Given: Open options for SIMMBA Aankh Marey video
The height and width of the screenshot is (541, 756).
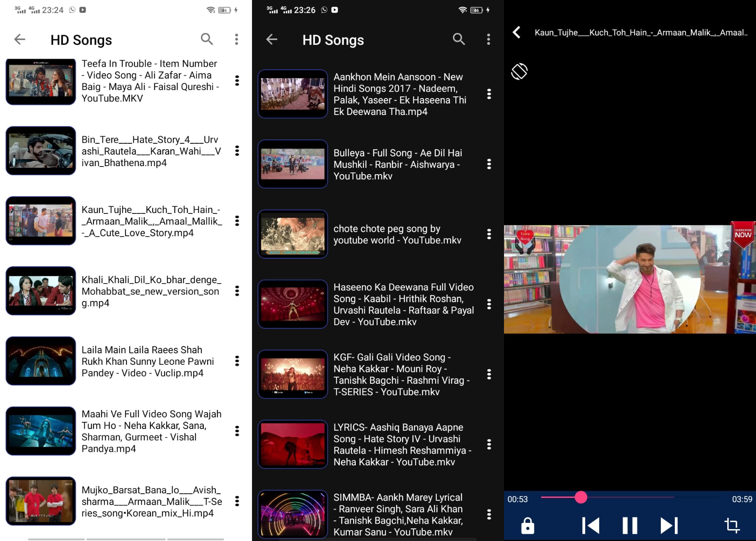Looking at the screenshot, I should click(x=489, y=514).
